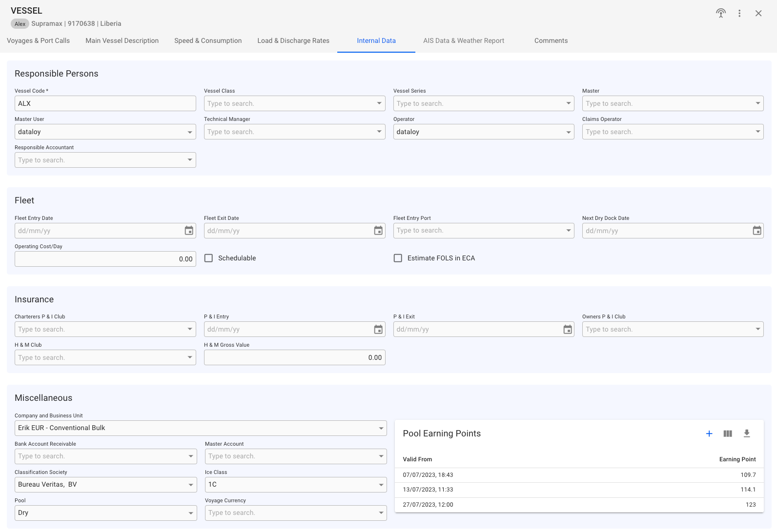
Task: Click the Vessel Code input field
Action: pyautogui.click(x=105, y=103)
